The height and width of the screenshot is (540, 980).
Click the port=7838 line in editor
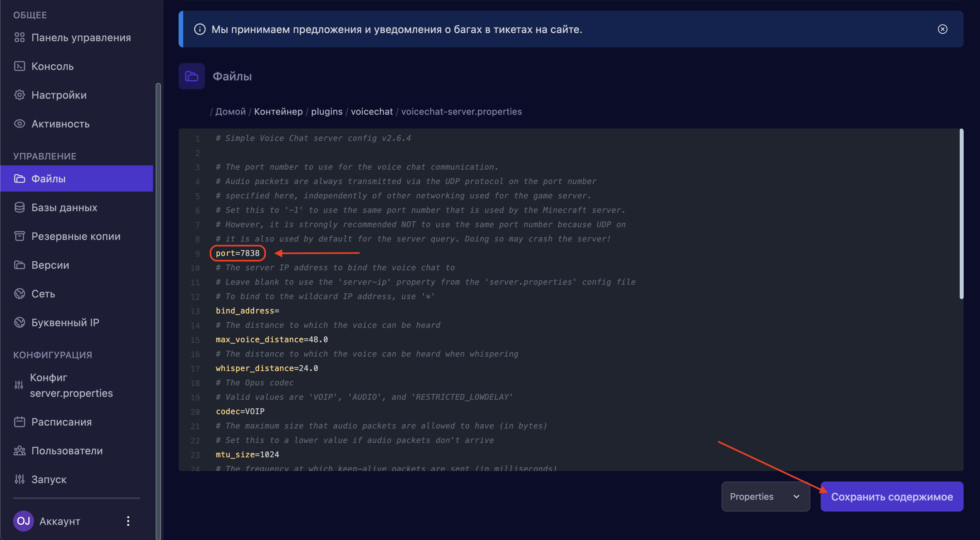[x=237, y=253]
